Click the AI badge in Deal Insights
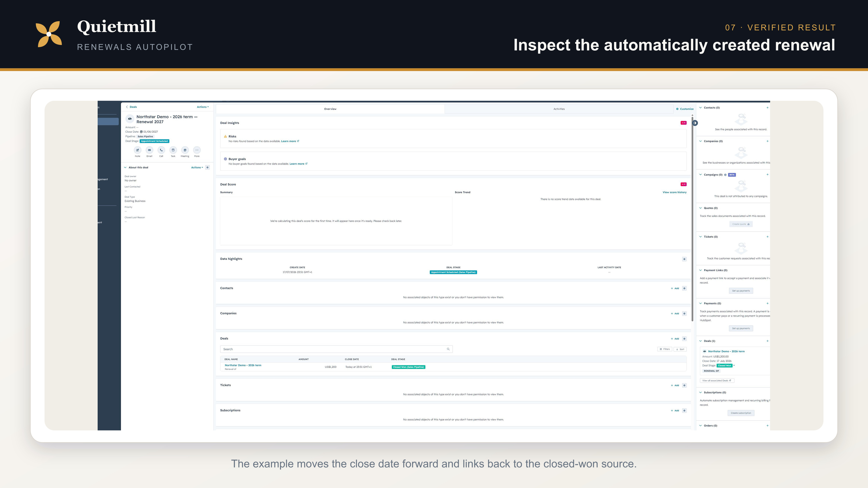The image size is (868, 488). [683, 123]
